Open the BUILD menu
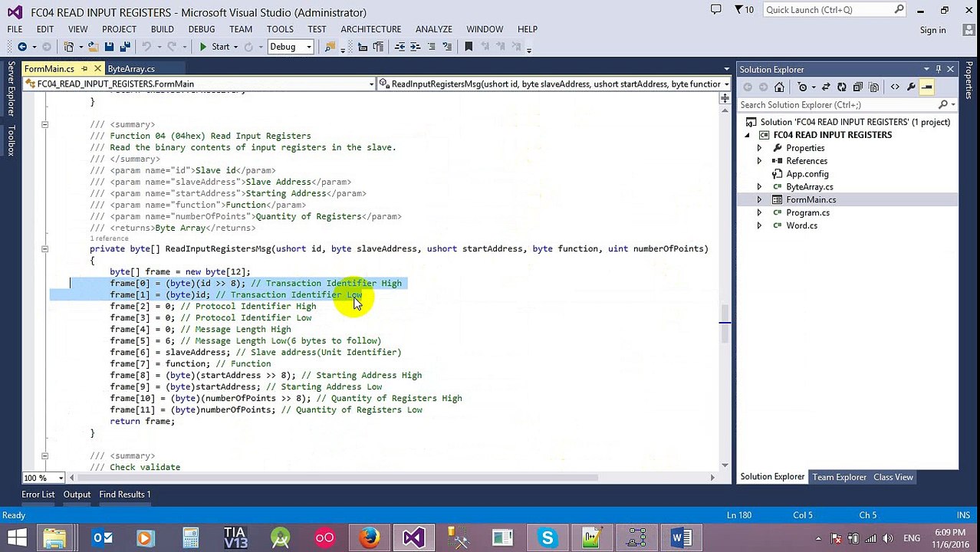This screenshot has width=980, height=552. (162, 29)
